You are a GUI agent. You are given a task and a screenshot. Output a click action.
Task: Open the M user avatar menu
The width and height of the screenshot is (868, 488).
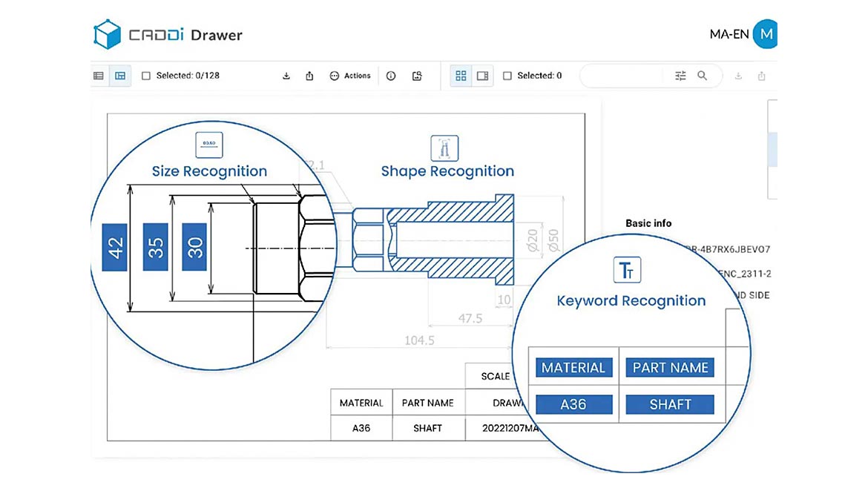(766, 34)
